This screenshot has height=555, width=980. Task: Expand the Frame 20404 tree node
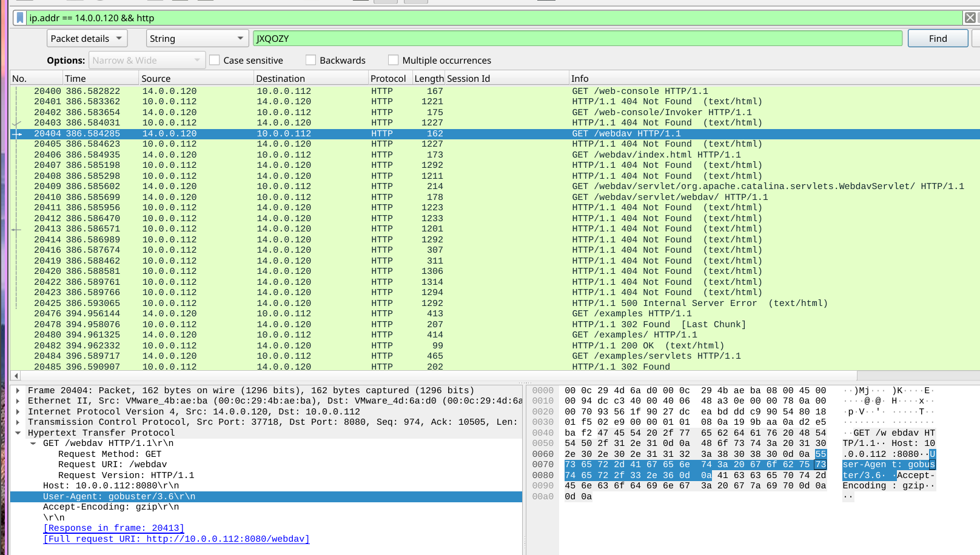point(18,391)
